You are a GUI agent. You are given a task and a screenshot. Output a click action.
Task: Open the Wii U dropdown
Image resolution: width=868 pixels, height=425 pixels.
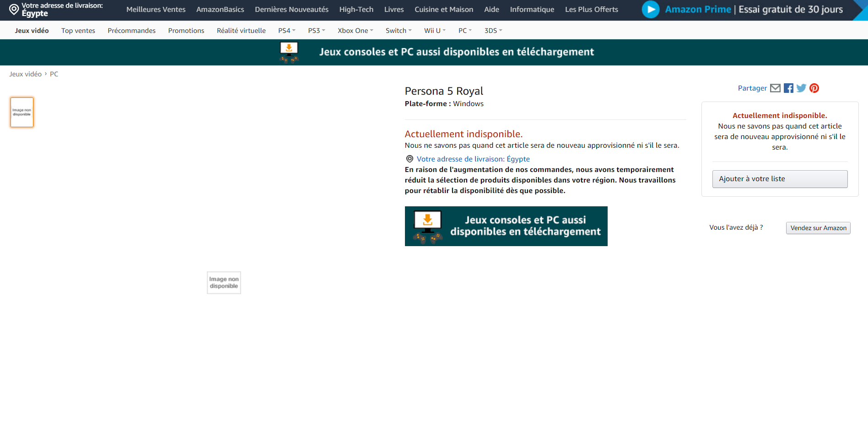click(435, 31)
